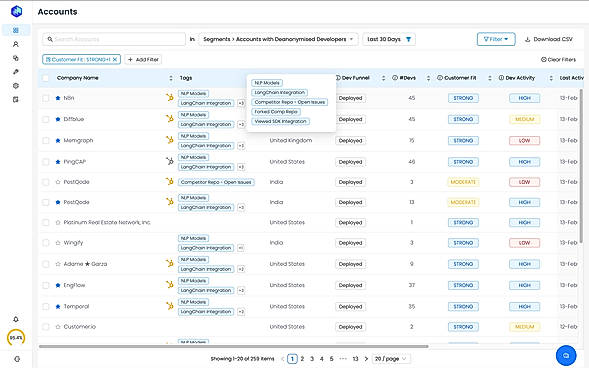This screenshot has width=589, height=368.
Task: Click the HubSpot icon in Memgraph row
Action: [170, 140]
